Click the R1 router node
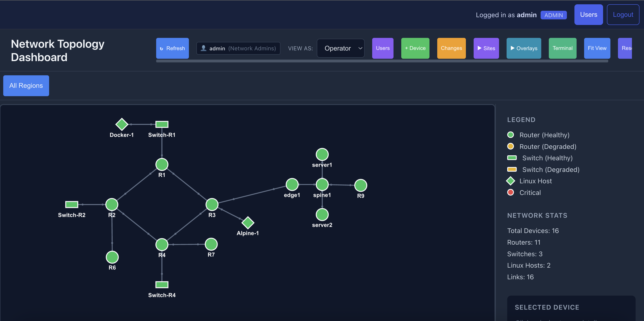Image resolution: width=644 pixels, height=321 pixels. (x=162, y=165)
